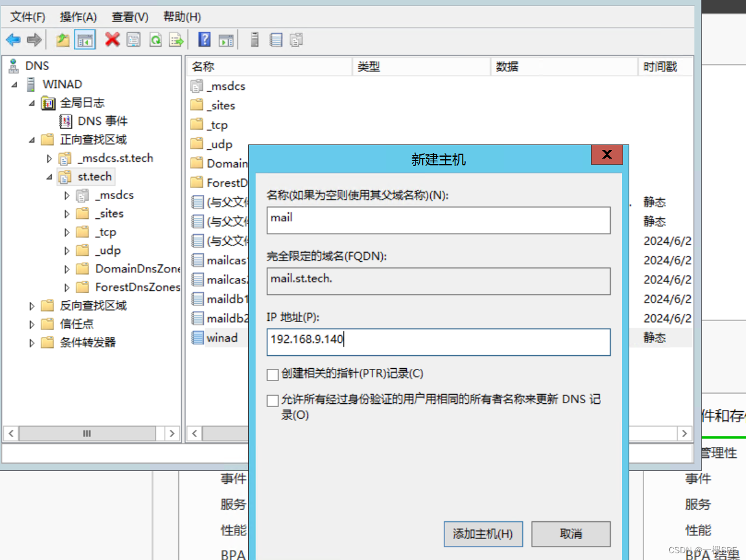
Task: Click the winad record icon in list
Action: coord(197,337)
